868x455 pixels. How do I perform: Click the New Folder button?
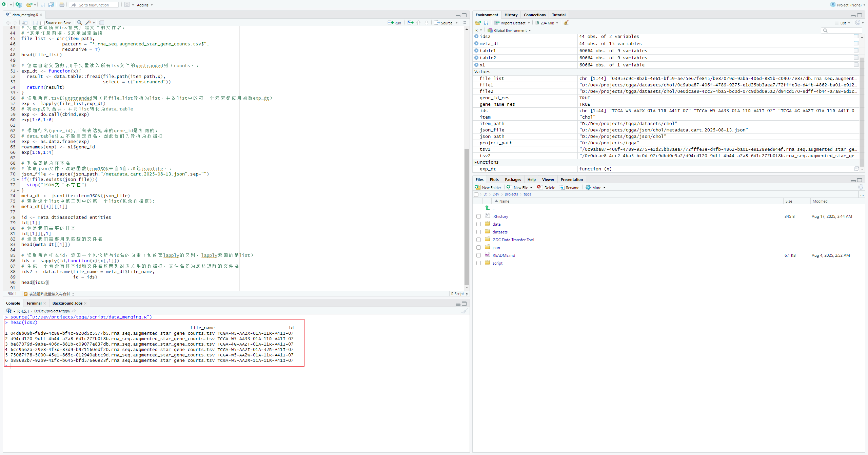pyautogui.click(x=488, y=187)
